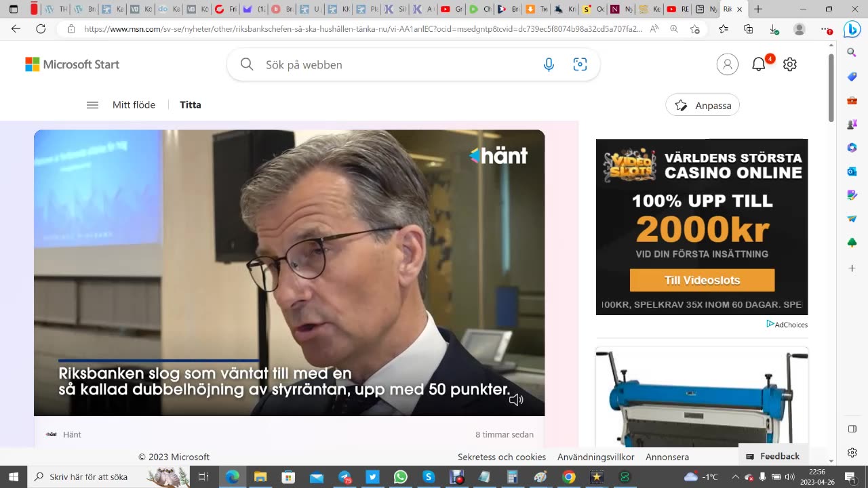Click the Hänt logo on video

[x=498, y=156]
